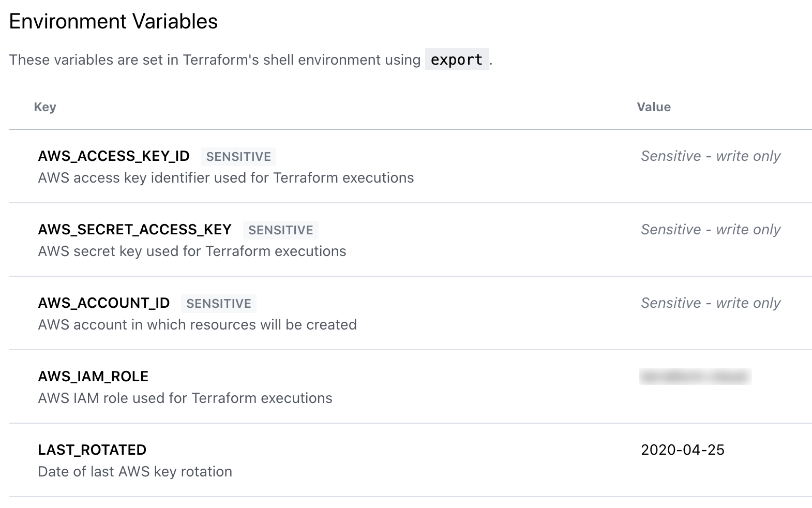Click description 'AWS IAM role used for Terraform'
The image size is (812, 508).
point(185,398)
